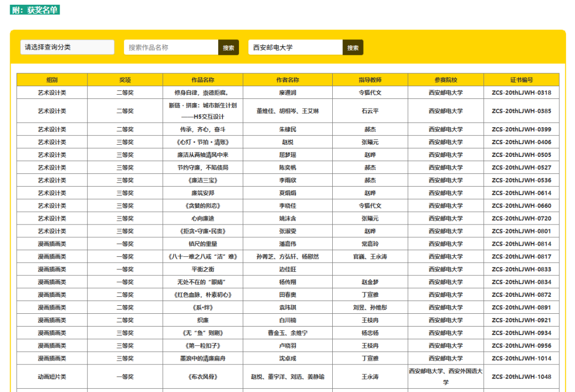
Task: Click certificate number ZCS-20thLJWH-0720
Action: click(x=521, y=219)
